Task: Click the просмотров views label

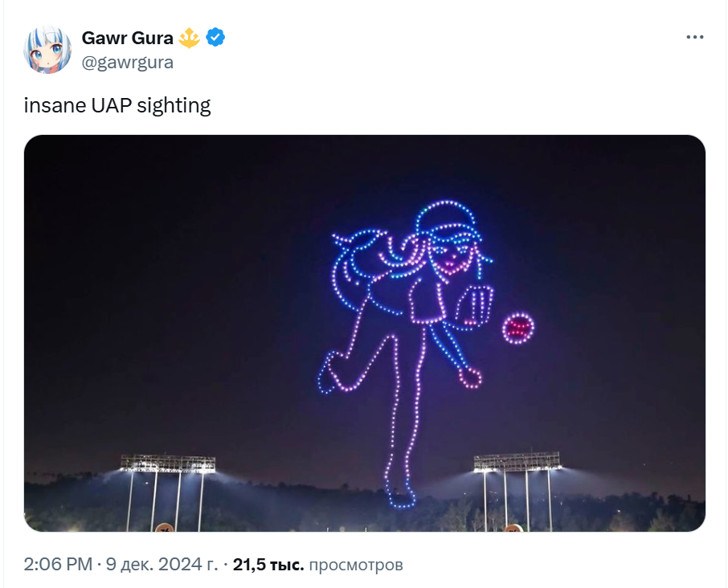Action: (356, 565)
